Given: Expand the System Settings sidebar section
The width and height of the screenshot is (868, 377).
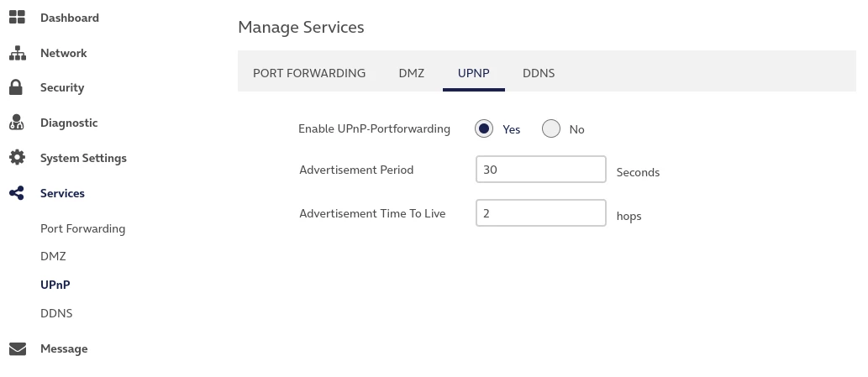Looking at the screenshot, I should [83, 158].
